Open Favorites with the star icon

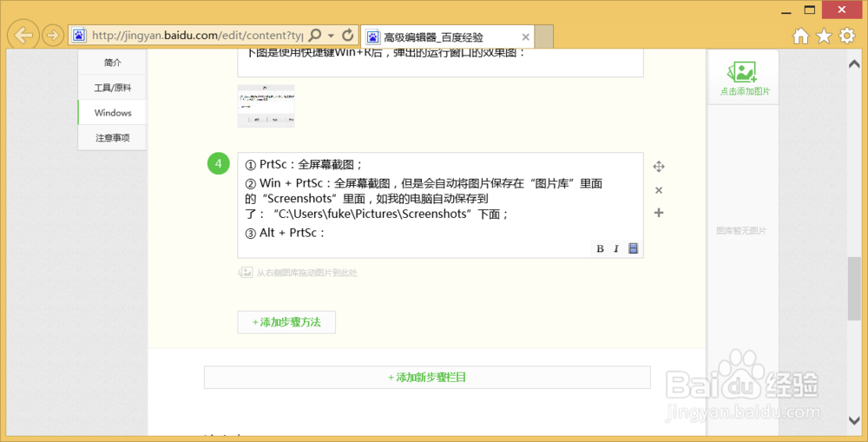[824, 36]
